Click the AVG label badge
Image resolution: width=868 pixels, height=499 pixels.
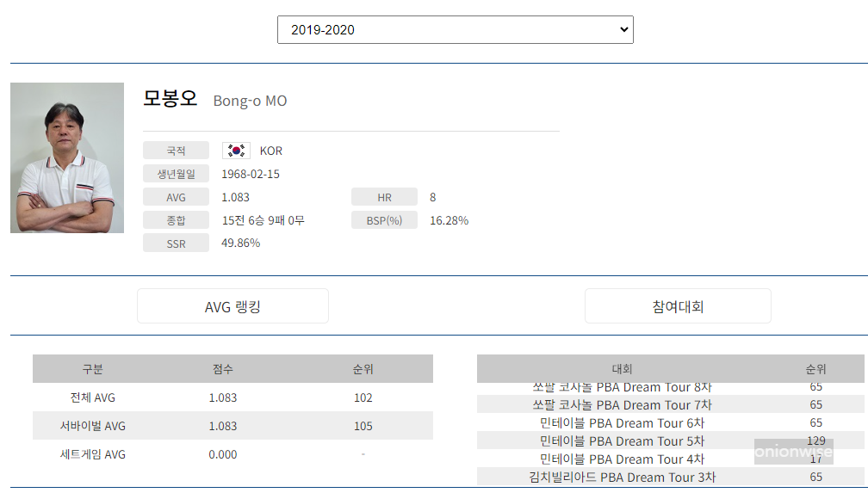176,196
